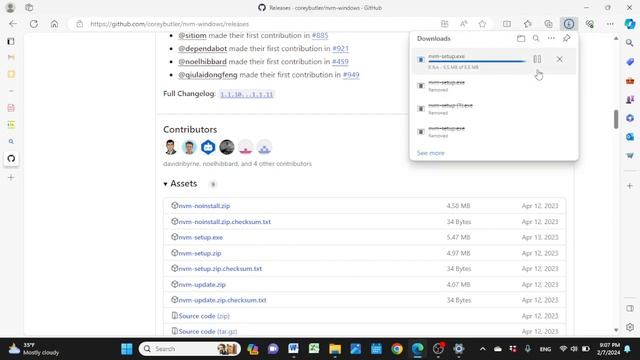This screenshot has height=360, width=640.
Task: Collapse the Assets section
Action: coord(180,184)
